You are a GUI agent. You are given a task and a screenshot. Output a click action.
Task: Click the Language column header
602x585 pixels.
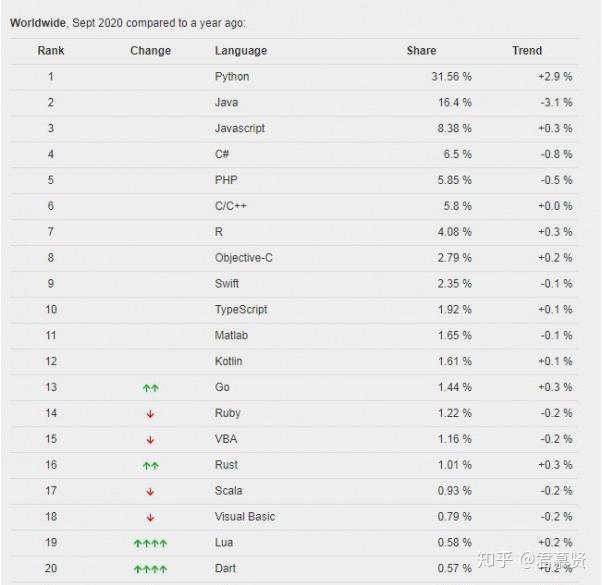click(240, 51)
